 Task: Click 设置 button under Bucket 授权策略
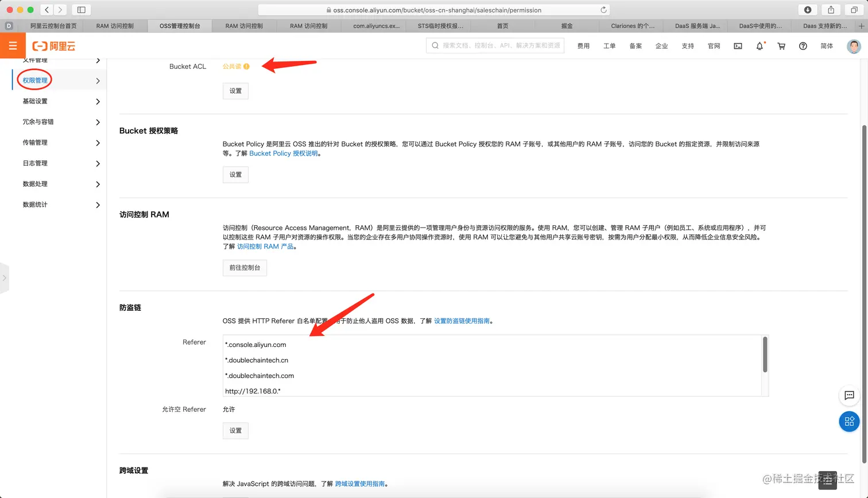pyautogui.click(x=235, y=175)
